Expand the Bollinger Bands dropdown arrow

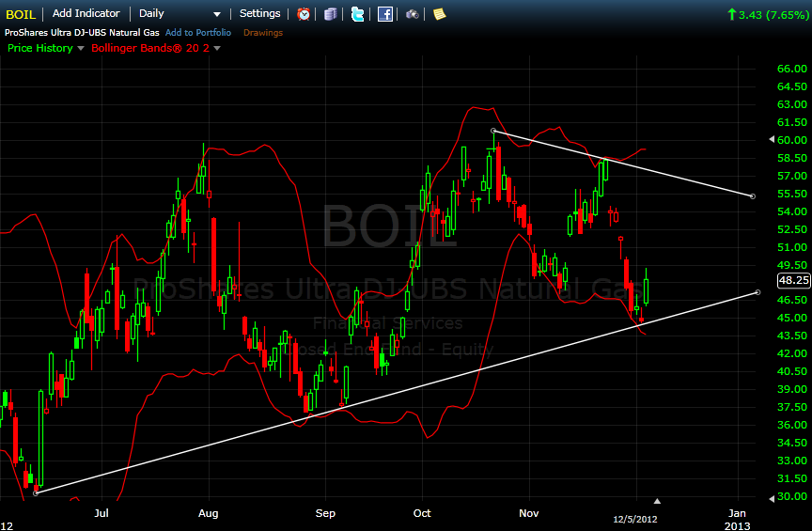(217, 48)
